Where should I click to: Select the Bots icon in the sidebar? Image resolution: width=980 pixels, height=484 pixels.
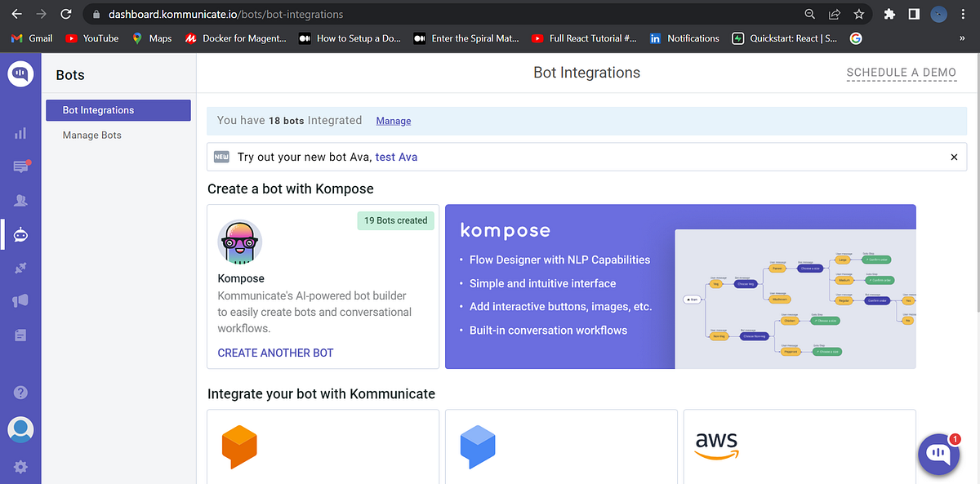[20, 234]
